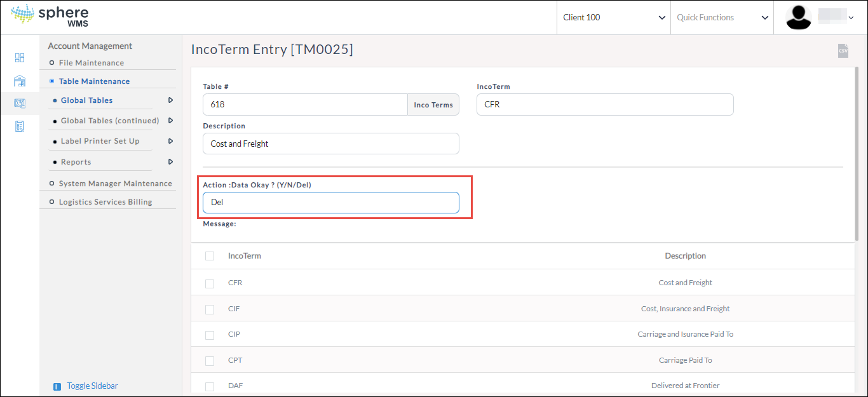Screen dimensions: 868x397
Task: Click the user avatar profile picture
Action: 799,18
